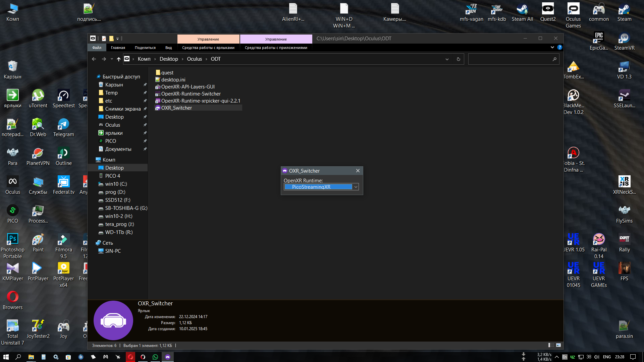
Task: Open WhatsApp from the taskbar
Action: click(155, 357)
